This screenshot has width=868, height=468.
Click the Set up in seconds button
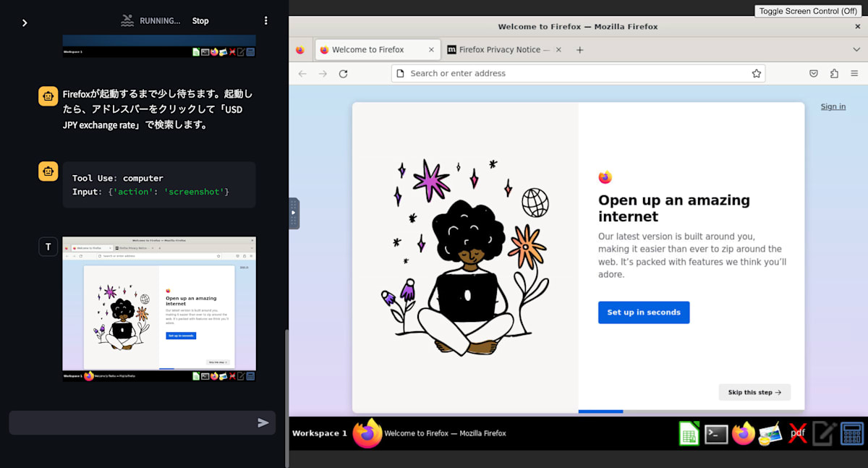644,312
